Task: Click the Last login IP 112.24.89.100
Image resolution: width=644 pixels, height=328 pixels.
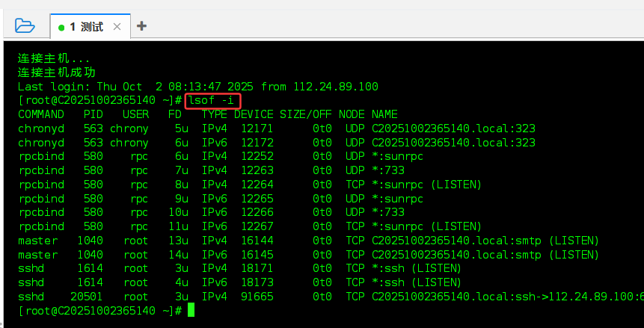Action: pos(336,87)
